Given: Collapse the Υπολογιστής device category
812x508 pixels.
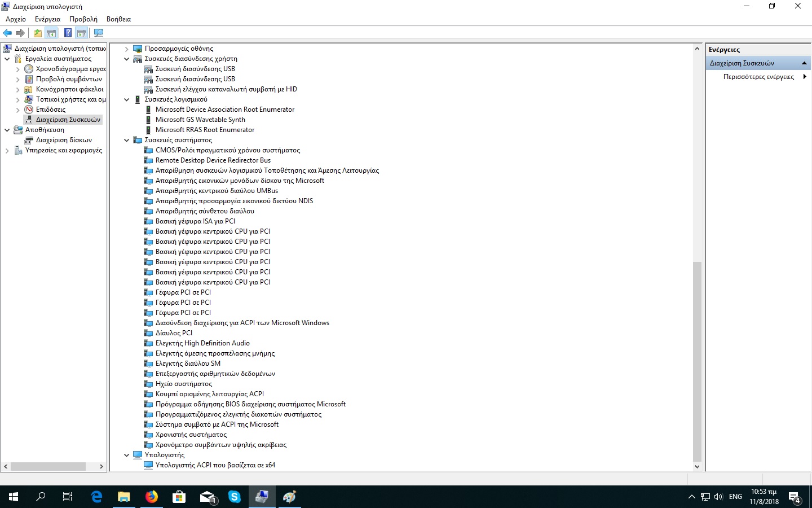Looking at the screenshot, I should (x=126, y=455).
